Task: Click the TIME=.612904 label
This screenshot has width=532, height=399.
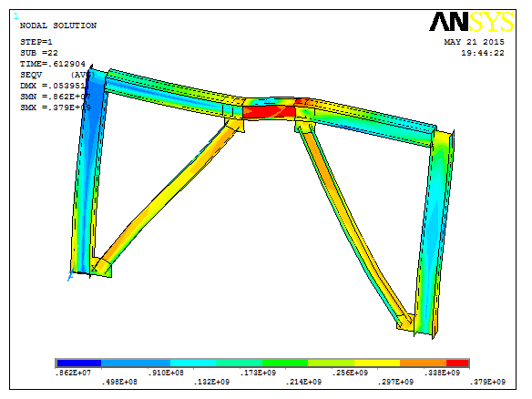Action: pos(53,64)
